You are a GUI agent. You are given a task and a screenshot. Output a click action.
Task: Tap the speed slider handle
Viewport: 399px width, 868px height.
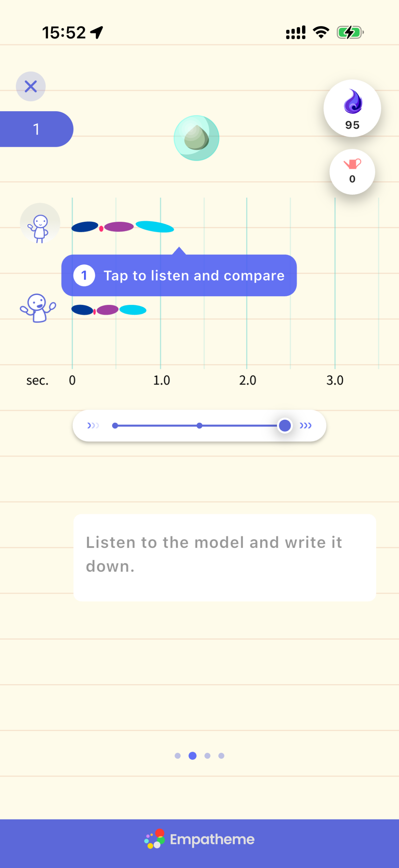[285, 426]
